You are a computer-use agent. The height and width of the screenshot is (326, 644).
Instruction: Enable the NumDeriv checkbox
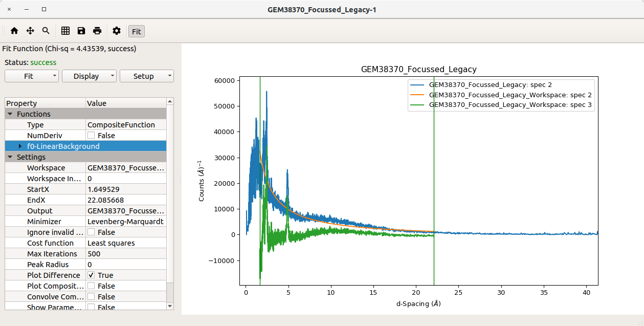pyautogui.click(x=91, y=136)
